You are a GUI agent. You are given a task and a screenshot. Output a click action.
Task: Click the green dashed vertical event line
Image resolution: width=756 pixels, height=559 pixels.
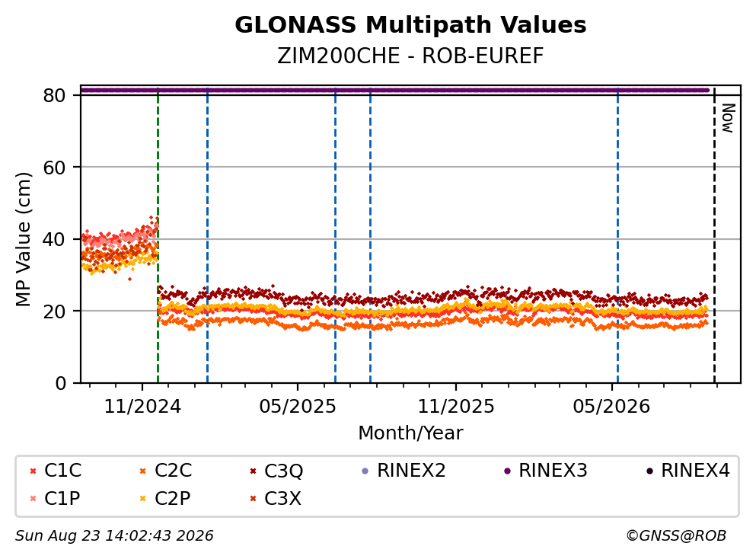[158, 235]
